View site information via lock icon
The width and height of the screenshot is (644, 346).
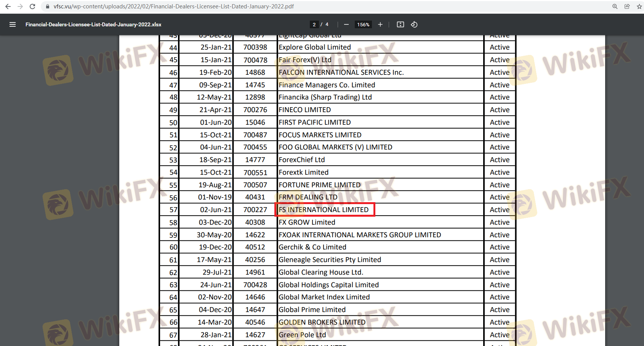coord(48,6)
